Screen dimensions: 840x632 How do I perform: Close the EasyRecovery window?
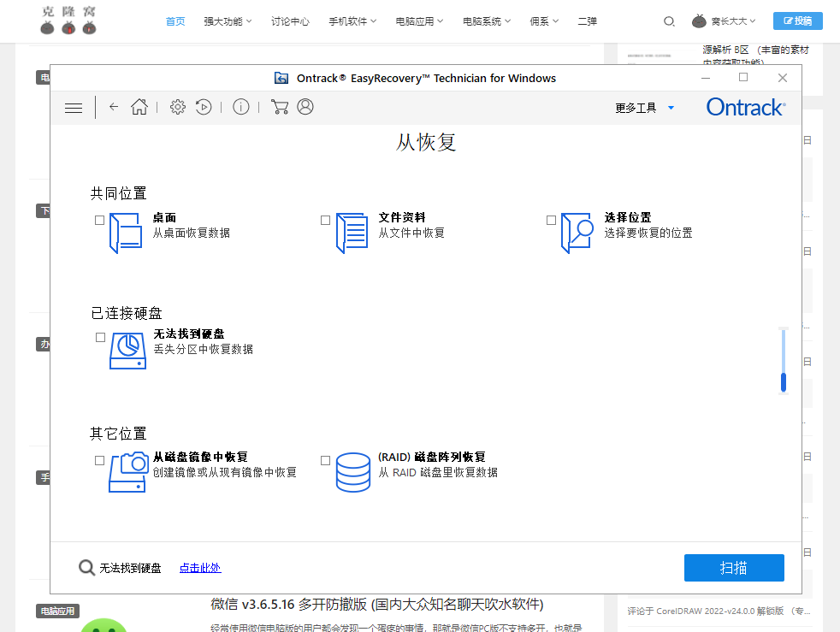point(782,78)
